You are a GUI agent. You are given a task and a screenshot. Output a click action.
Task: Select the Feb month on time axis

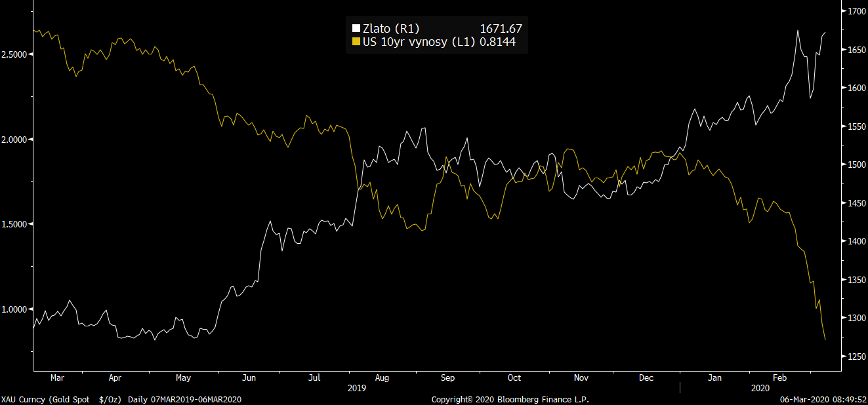pos(779,378)
